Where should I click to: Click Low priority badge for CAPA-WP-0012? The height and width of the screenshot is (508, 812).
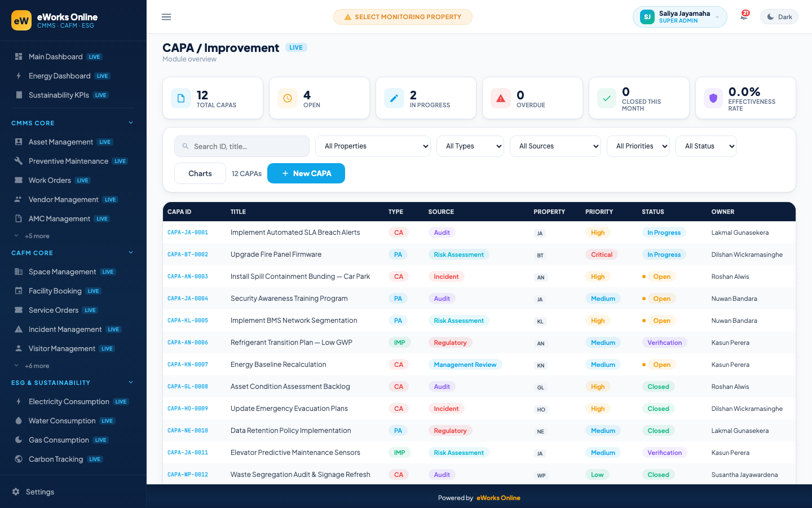click(597, 475)
